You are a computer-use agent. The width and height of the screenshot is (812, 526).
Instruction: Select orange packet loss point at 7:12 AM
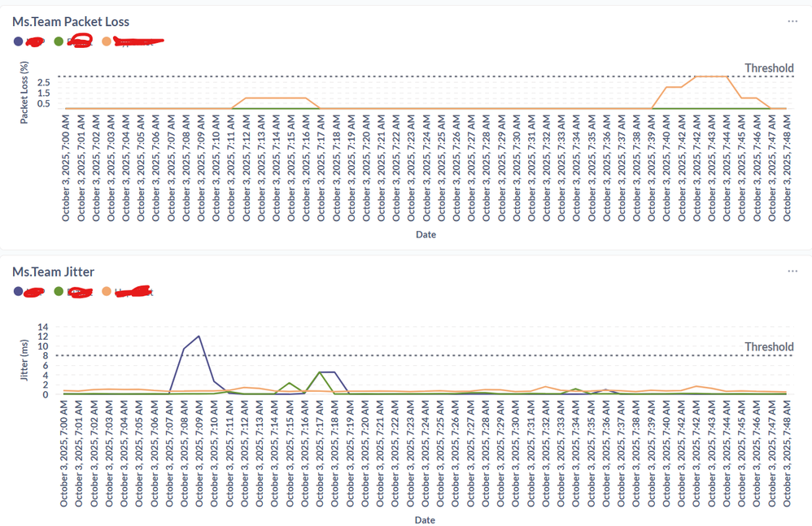[x=246, y=98]
